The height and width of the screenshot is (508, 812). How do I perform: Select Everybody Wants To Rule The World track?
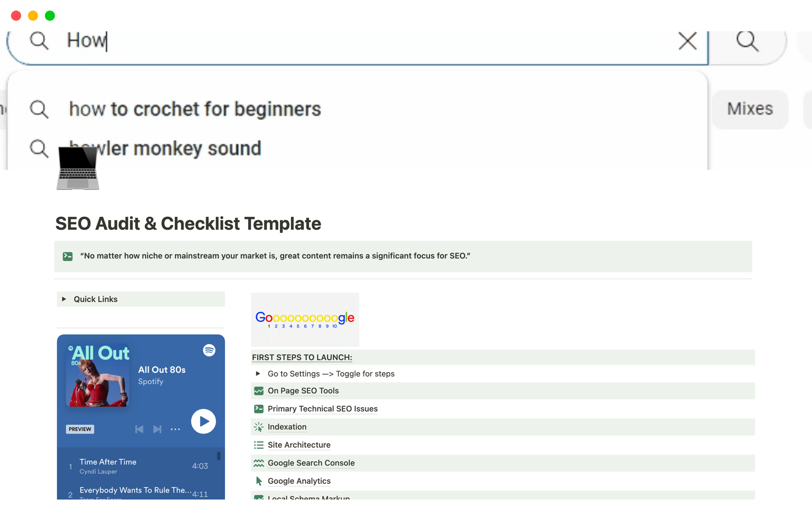tap(135, 490)
